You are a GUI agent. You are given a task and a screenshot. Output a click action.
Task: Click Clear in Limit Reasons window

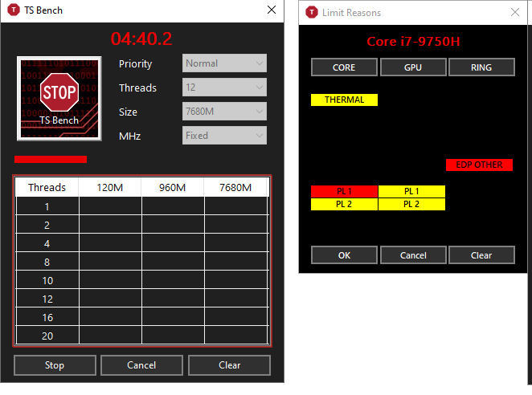pyautogui.click(x=481, y=255)
